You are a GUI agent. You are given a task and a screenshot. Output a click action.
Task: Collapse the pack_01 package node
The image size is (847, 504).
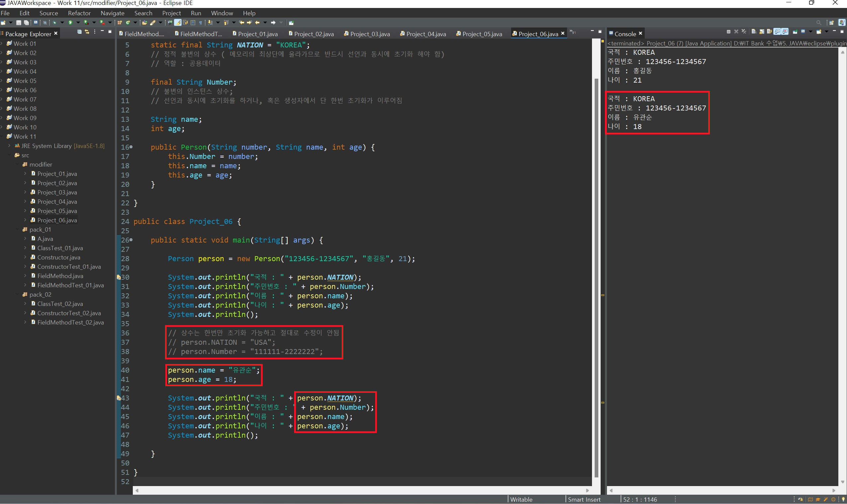click(17, 230)
